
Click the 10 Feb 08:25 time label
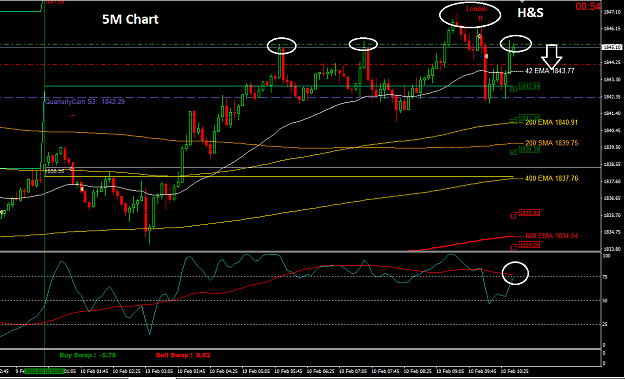(x=419, y=371)
